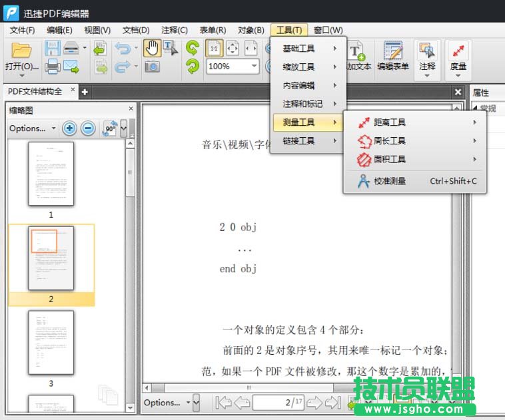Click the Snapshot camera icon

pos(152,67)
